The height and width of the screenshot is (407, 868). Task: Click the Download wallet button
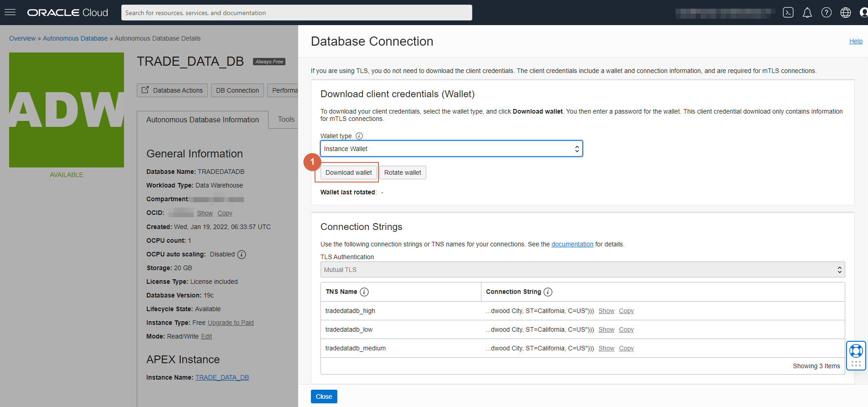[x=349, y=172]
